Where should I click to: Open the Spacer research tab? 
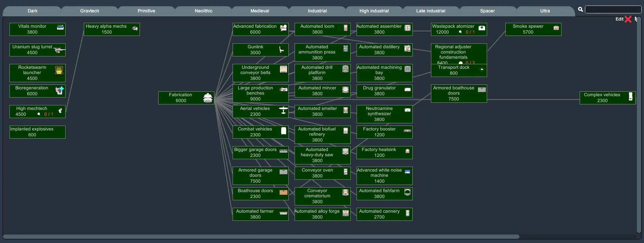[487, 11]
